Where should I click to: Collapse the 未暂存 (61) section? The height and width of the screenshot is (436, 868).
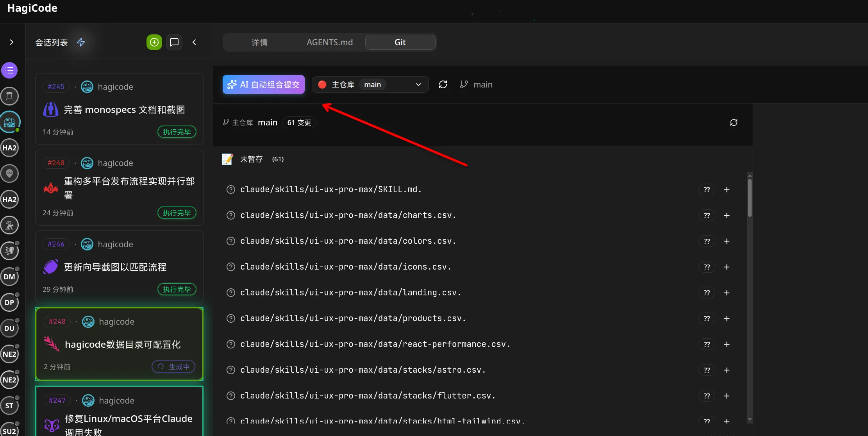(x=252, y=159)
